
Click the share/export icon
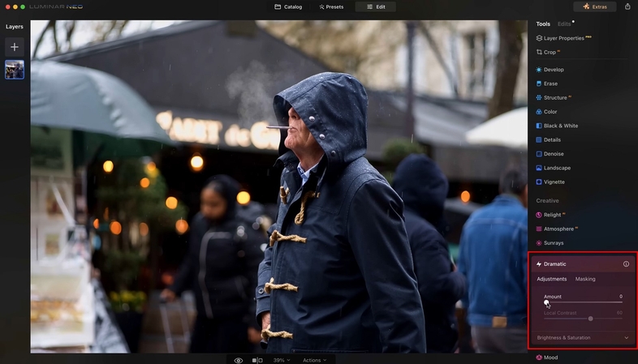pos(627,6)
